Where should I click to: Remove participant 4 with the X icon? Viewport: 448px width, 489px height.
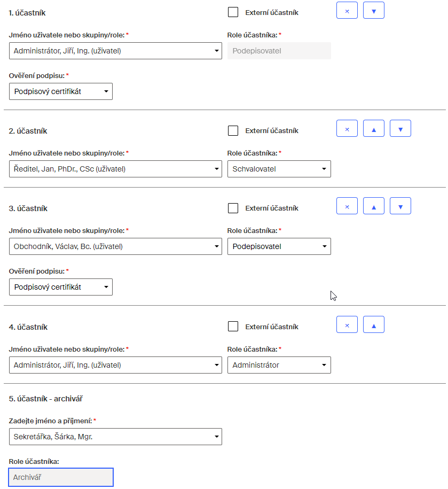click(347, 324)
